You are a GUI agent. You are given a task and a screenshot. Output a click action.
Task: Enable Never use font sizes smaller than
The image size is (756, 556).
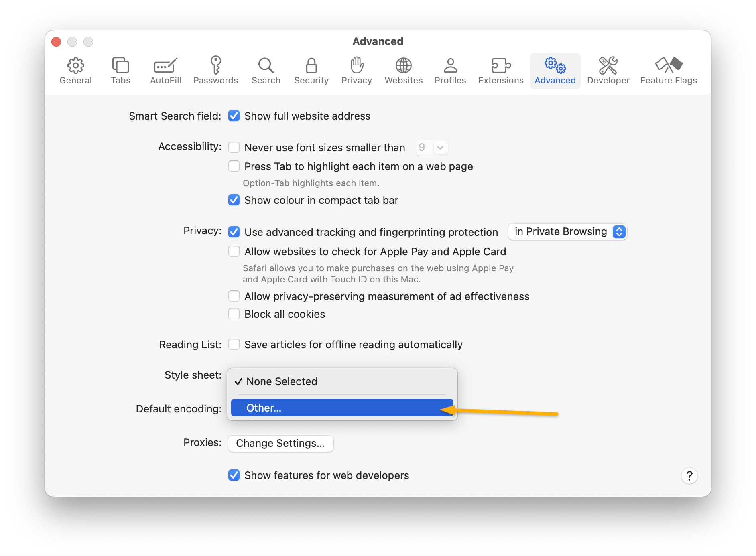click(234, 147)
